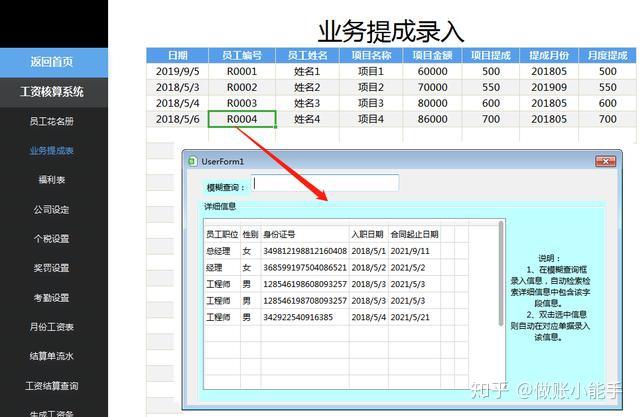Go to 考勤设置 in the sidebar
640x417 pixels.
52,298
